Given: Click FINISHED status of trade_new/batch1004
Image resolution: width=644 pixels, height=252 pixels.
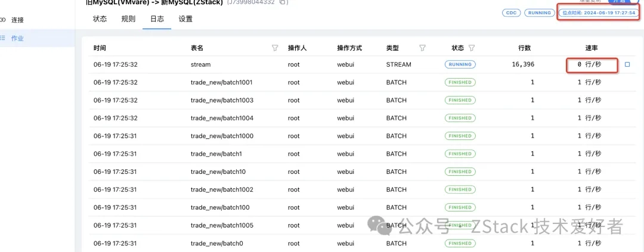Looking at the screenshot, I should click(x=460, y=118).
